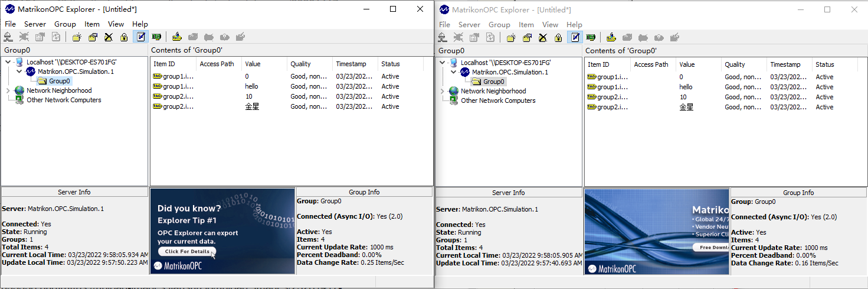Open Item menu in right window

pyautogui.click(x=526, y=24)
